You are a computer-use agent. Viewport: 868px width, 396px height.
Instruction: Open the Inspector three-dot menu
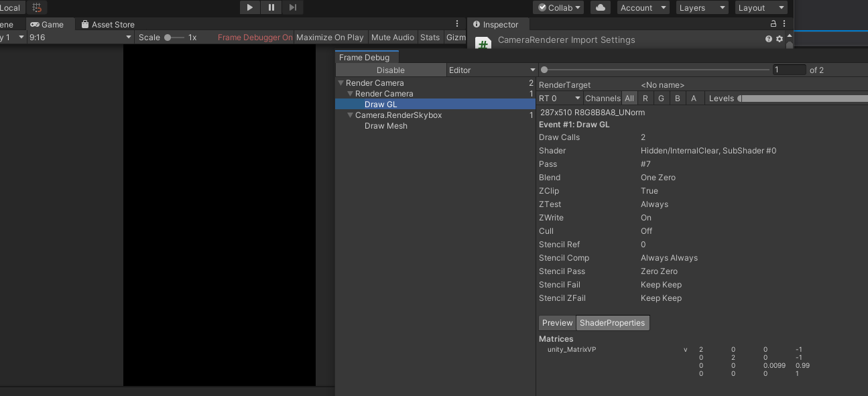(x=784, y=23)
